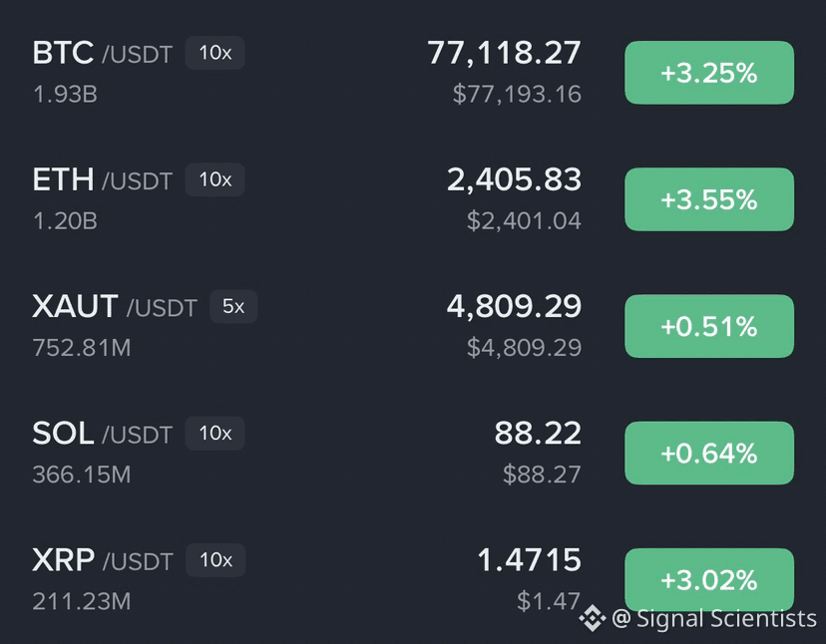This screenshot has height=644, width=826.
Task: Open the SOL/USDT trading pair
Action: coord(102,434)
